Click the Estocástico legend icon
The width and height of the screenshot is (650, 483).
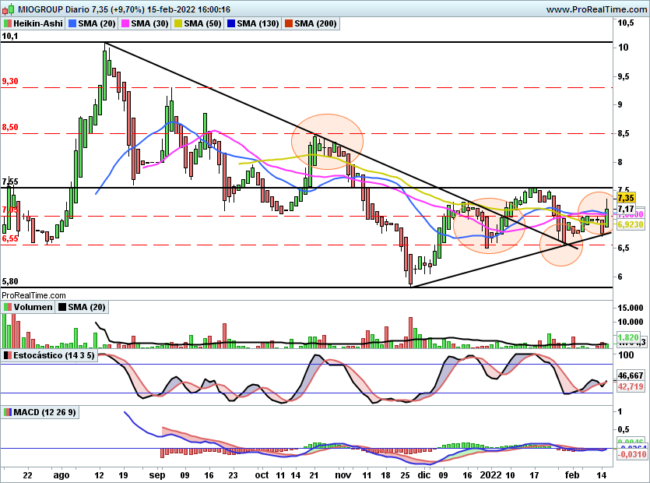coord(7,355)
